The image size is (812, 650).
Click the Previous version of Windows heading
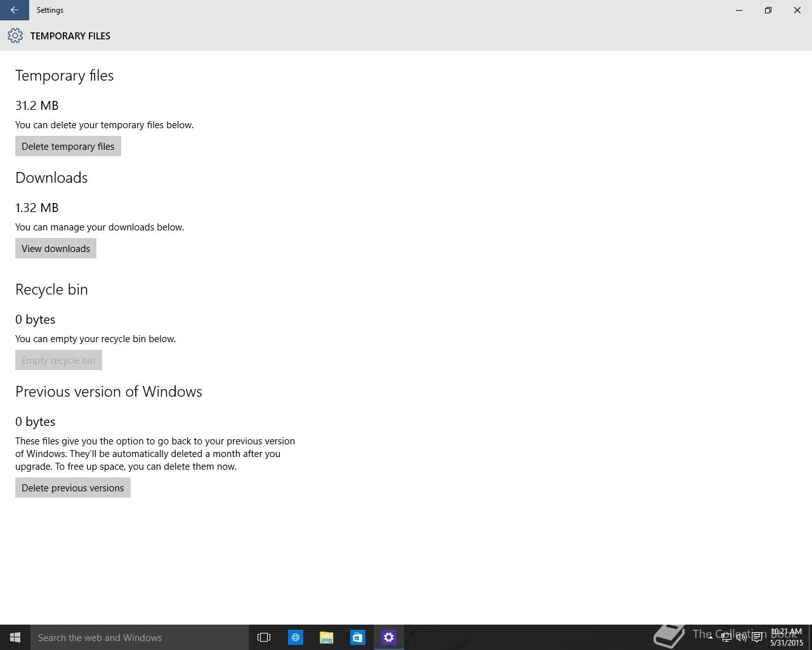pos(108,392)
